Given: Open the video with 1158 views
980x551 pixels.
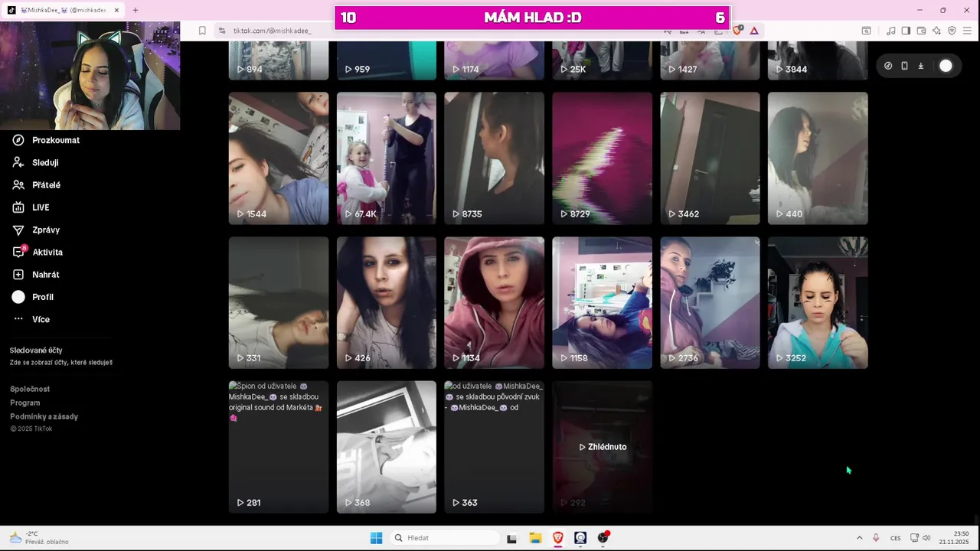Looking at the screenshot, I should [603, 303].
